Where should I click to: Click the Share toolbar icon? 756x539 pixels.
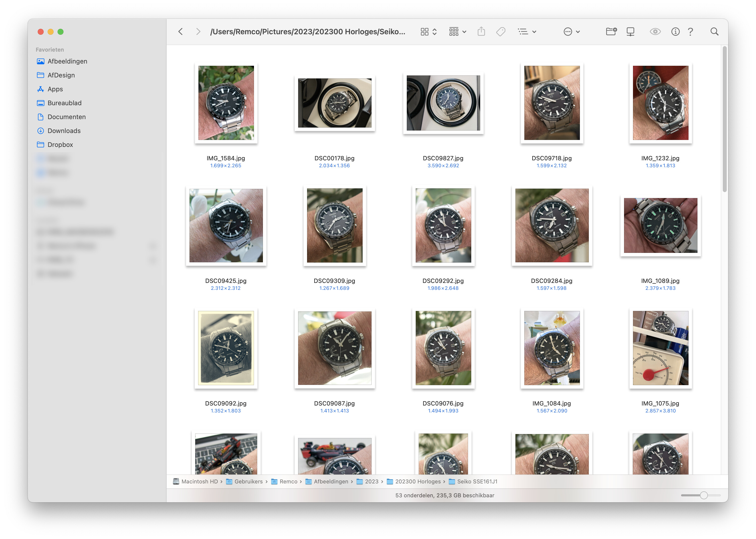pyautogui.click(x=481, y=32)
